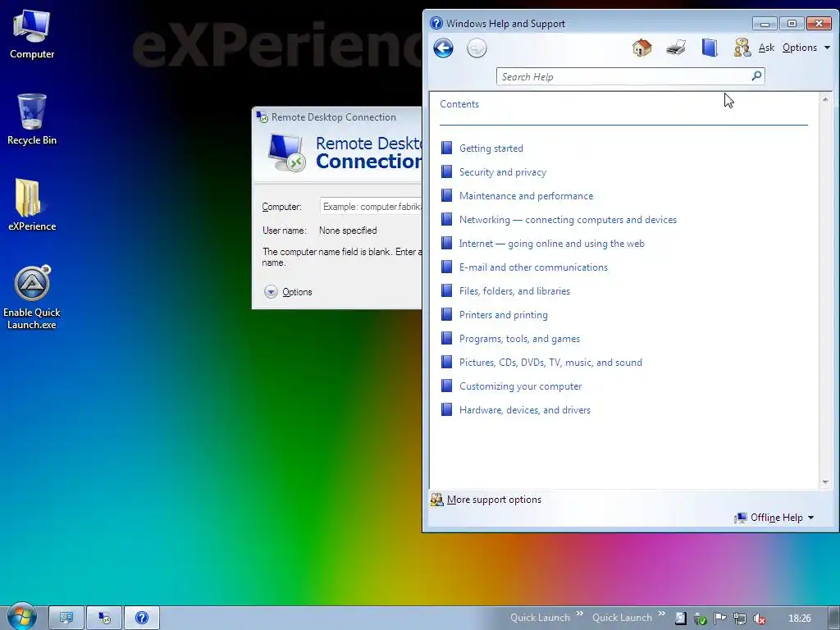Click book icon beside Printers and printing
Image resolution: width=840 pixels, height=630 pixels.
coord(446,314)
